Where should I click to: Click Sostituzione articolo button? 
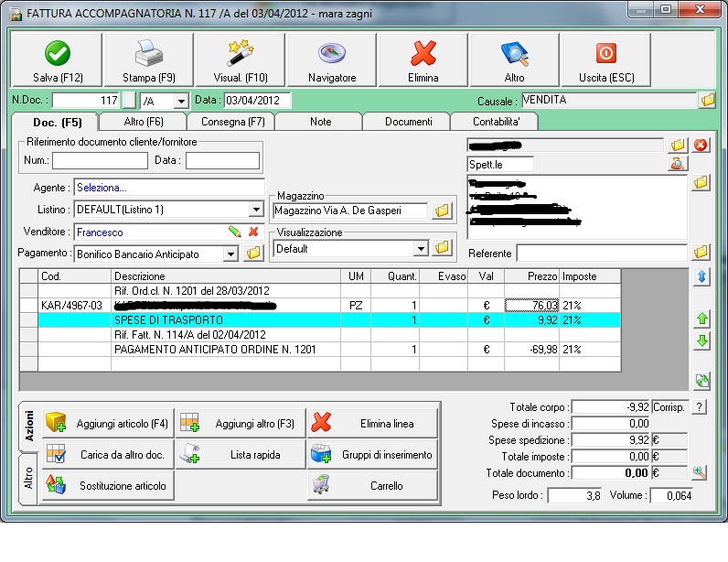(x=108, y=485)
